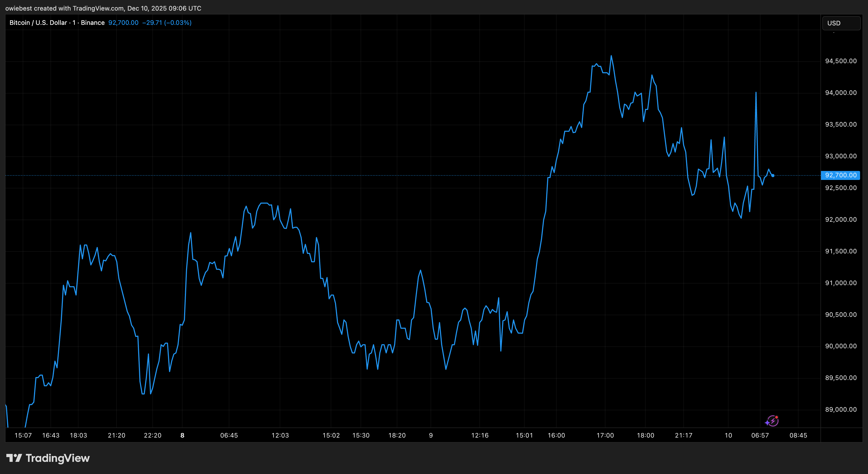868x474 pixels.
Task: Click the 17:00 time axis label
Action: point(605,435)
